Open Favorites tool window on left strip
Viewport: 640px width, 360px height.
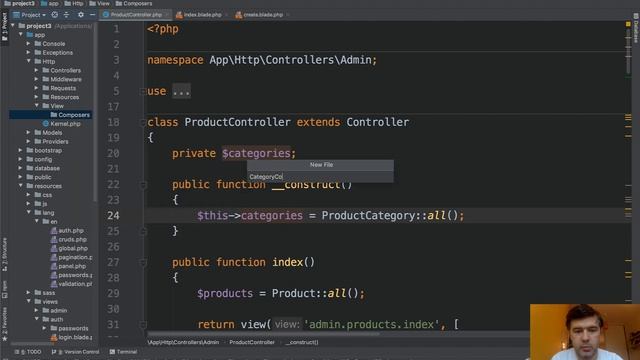pyautogui.click(x=4, y=324)
